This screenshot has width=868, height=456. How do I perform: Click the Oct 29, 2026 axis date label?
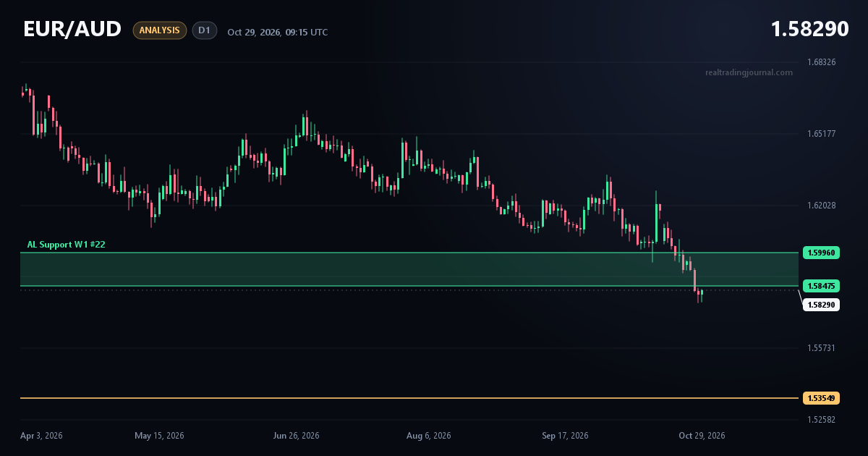point(702,436)
